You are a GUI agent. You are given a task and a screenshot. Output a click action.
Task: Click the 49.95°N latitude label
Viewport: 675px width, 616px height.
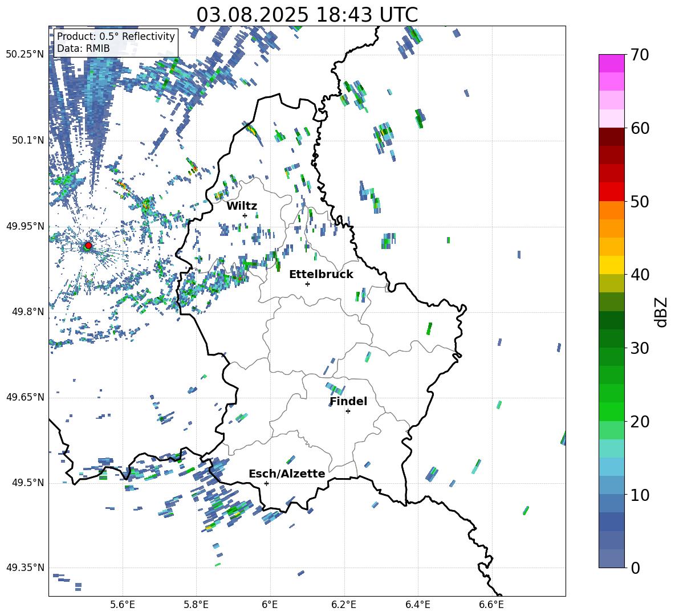pos(25,226)
